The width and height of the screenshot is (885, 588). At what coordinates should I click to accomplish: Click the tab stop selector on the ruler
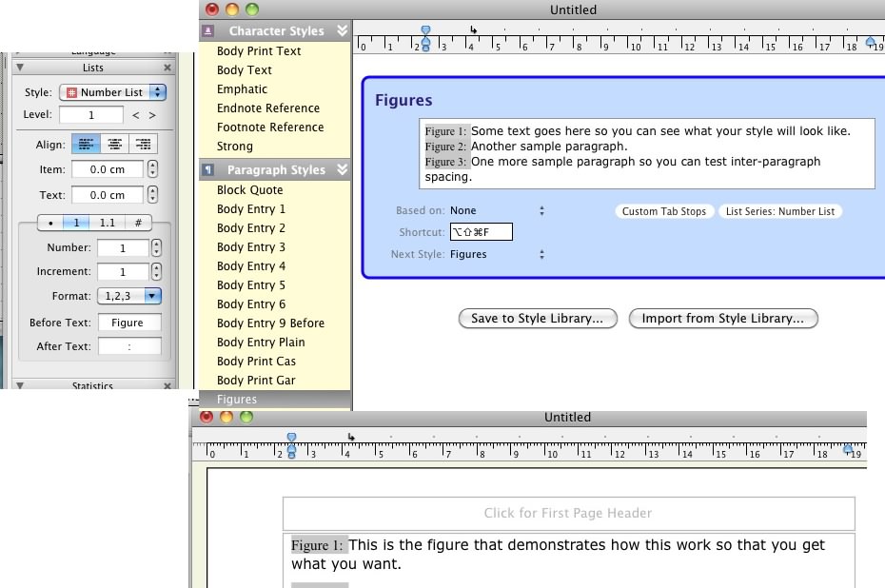(473, 30)
